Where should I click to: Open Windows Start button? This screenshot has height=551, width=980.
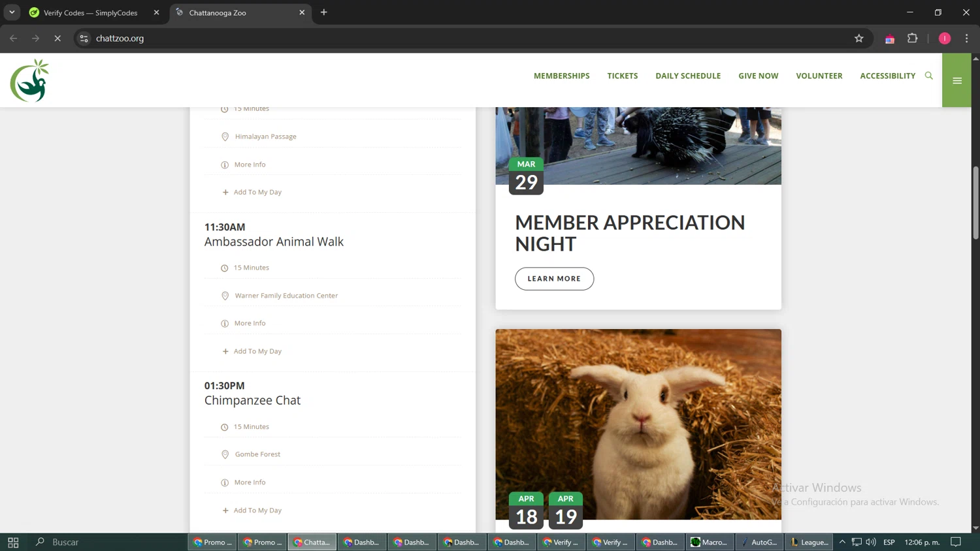click(13, 542)
